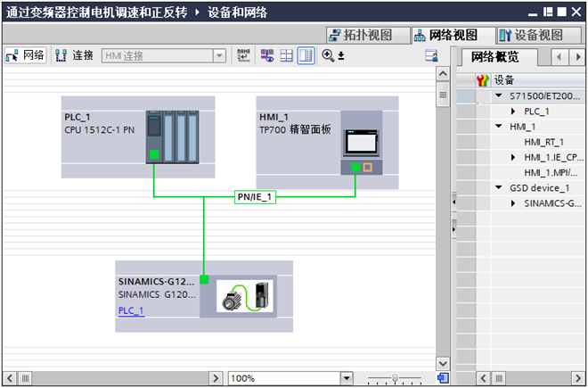Select the PLC_1 device name label

78,117
